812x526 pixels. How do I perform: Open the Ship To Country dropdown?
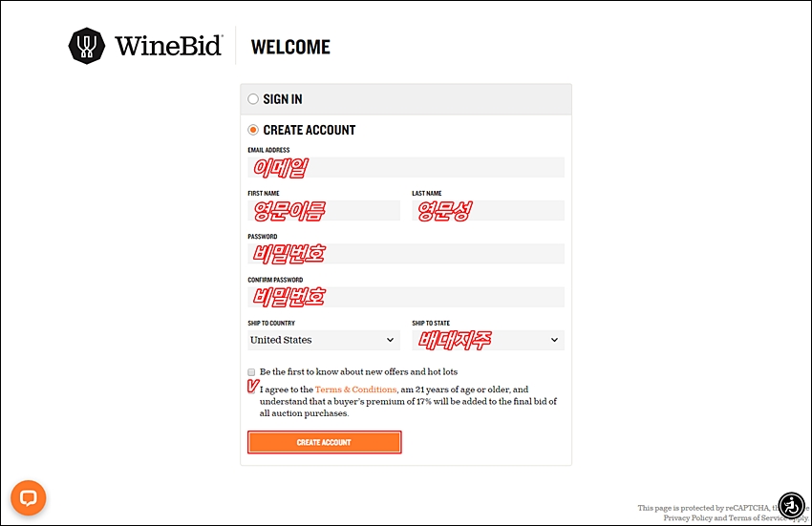point(324,340)
